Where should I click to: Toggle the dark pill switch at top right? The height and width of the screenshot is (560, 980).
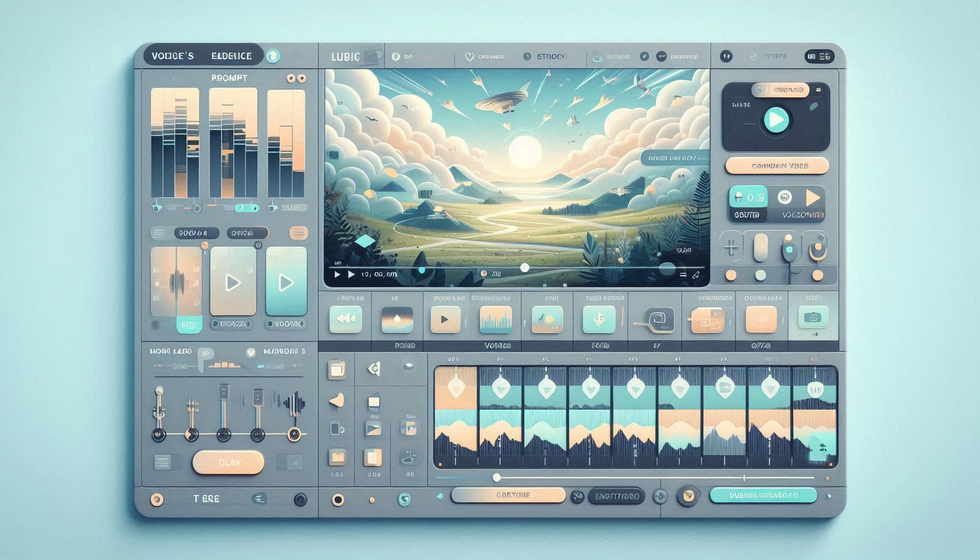click(819, 56)
